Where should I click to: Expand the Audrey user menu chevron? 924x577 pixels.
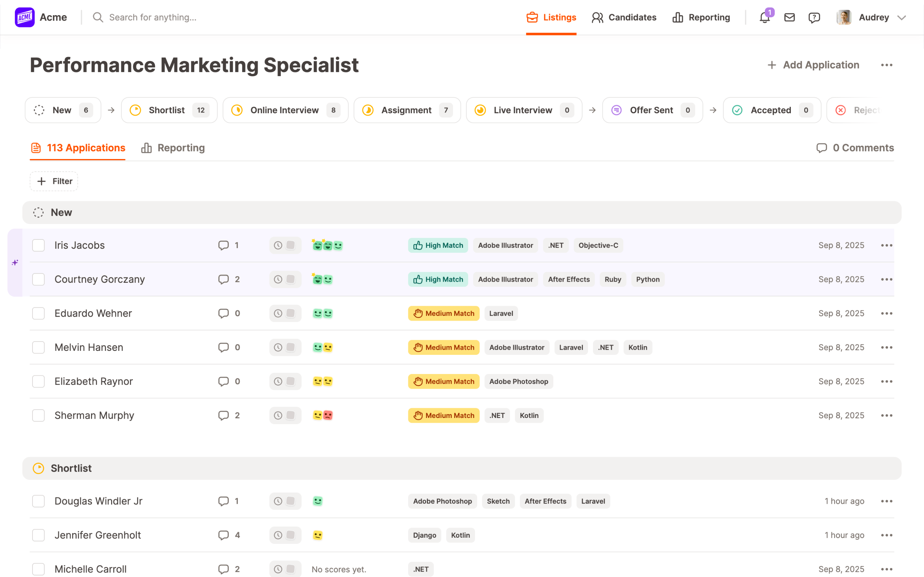coord(902,18)
